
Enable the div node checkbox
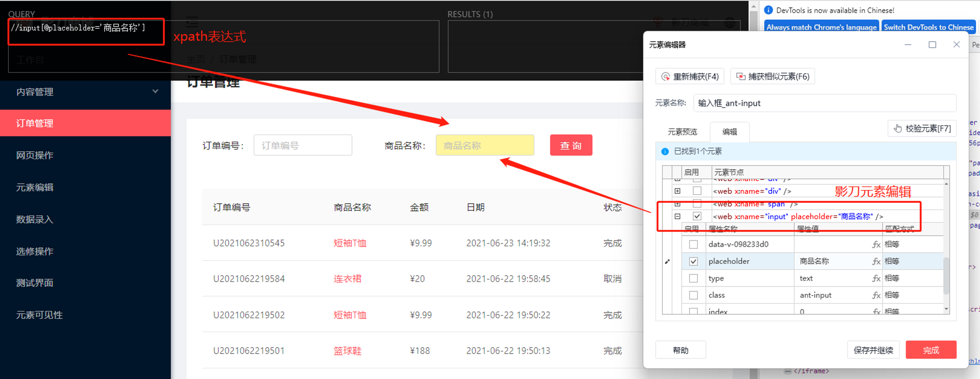point(697,191)
